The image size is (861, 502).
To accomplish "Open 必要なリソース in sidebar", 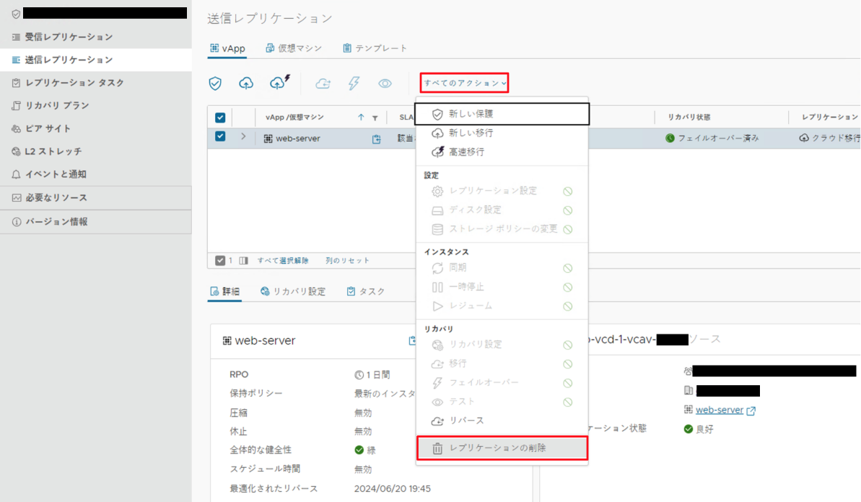I will 96,198.
